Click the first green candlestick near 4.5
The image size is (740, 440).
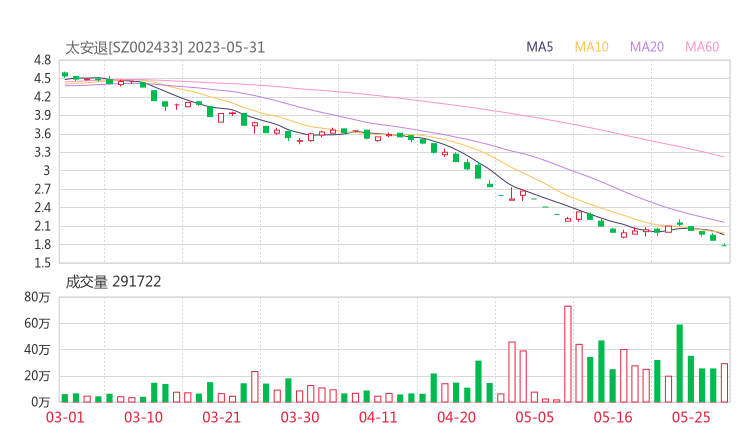pyautogui.click(x=65, y=74)
